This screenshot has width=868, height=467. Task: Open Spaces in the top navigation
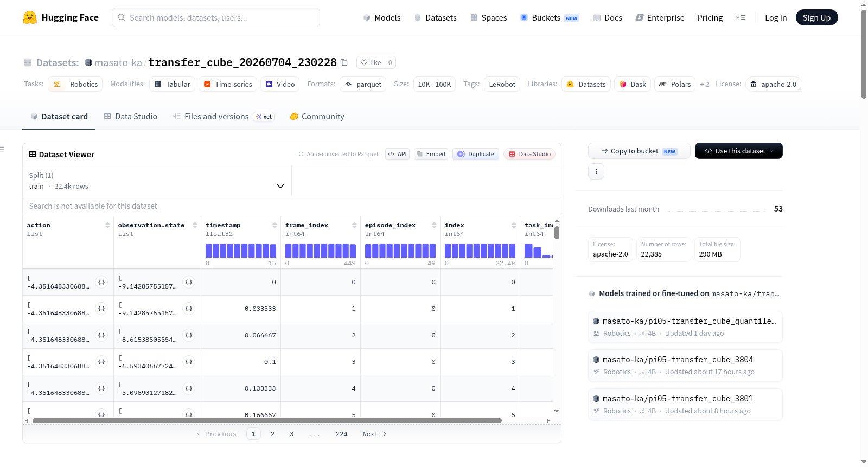coord(489,17)
